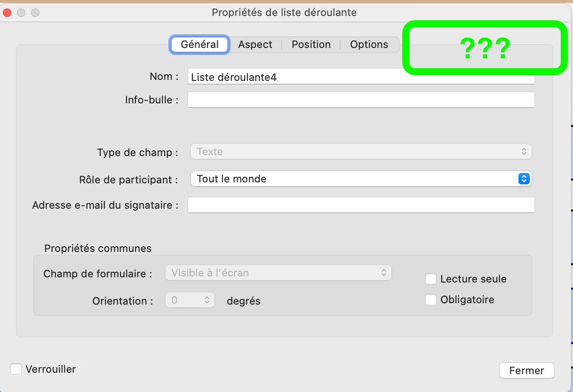Image resolution: width=573 pixels, height=392 pixels.
Task: Click the Fermer button
Action: 527,370
